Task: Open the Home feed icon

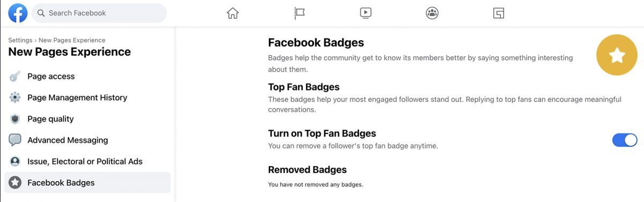Action: pyautogui.click(x=232, y=13)
